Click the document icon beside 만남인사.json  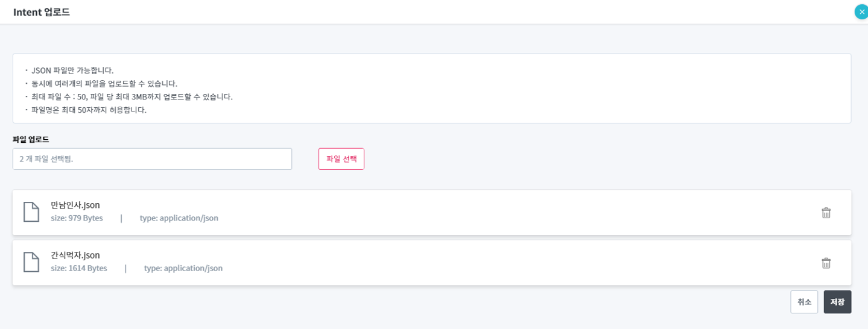click(x=31, y=212)
